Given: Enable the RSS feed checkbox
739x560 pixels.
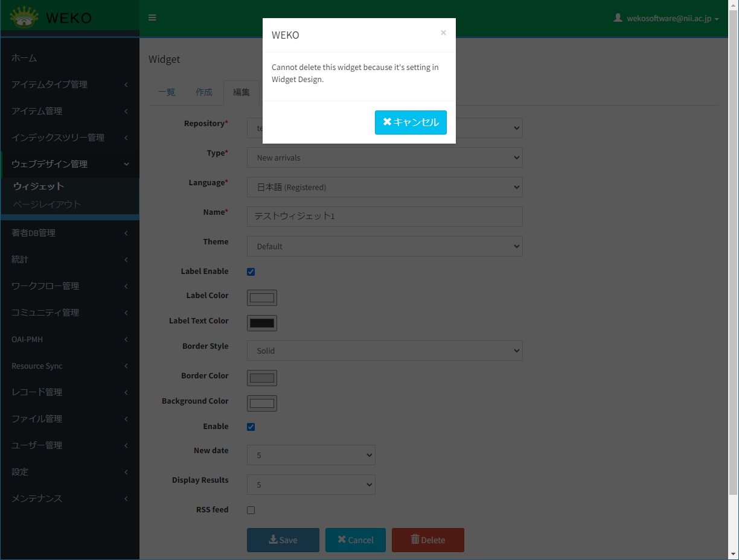Looking at the screenshot, I should click(x=251, y=510).
